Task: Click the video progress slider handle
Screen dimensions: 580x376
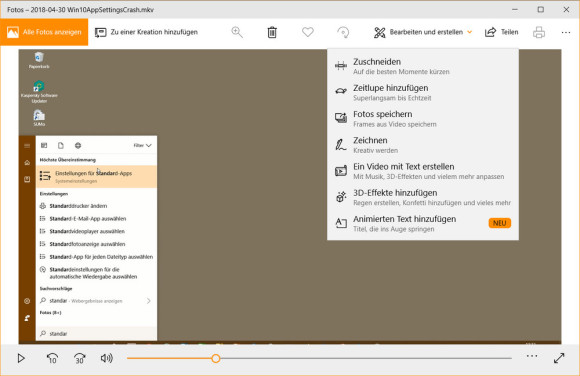Action: 216,358
